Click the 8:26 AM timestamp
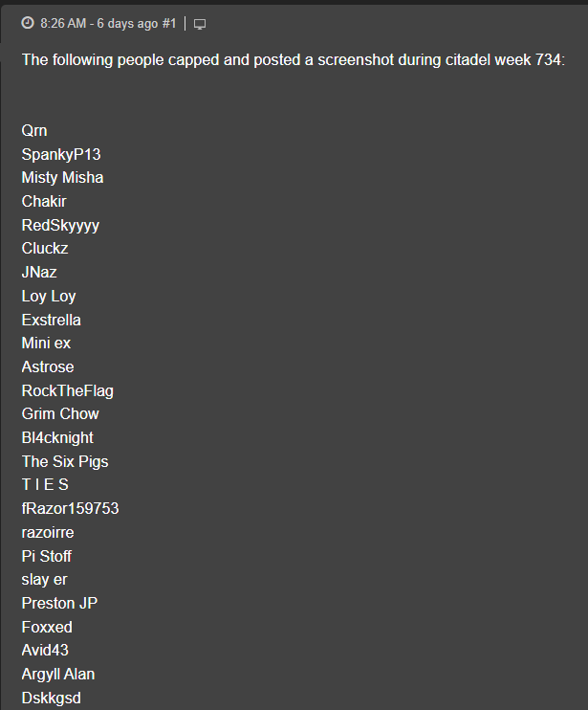 [x=65, y=23]
